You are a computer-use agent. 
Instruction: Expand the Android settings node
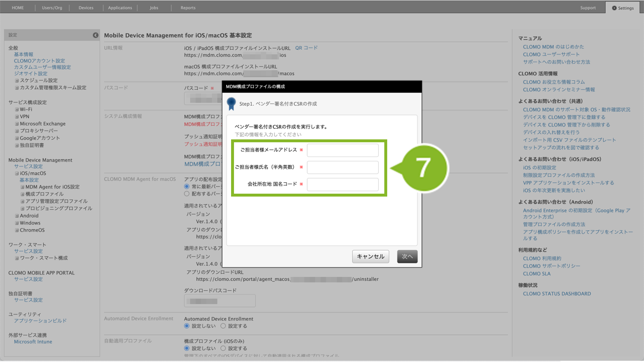[17, 216]
